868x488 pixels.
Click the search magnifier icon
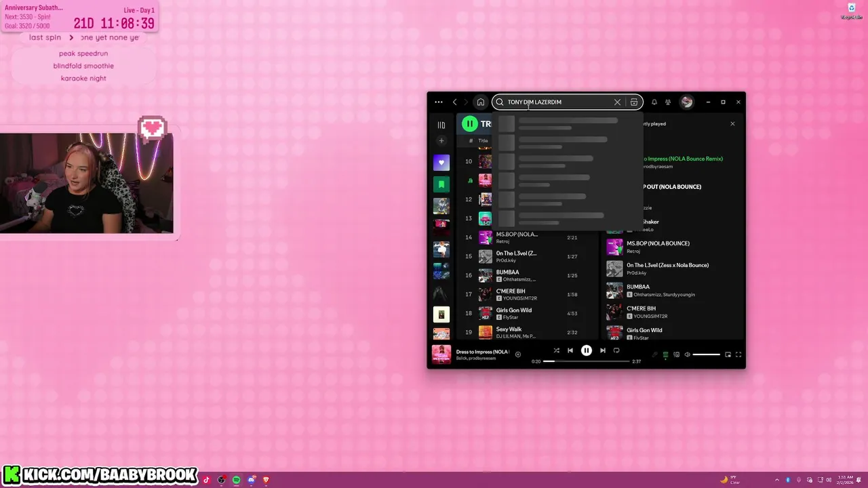pos(500,102)
